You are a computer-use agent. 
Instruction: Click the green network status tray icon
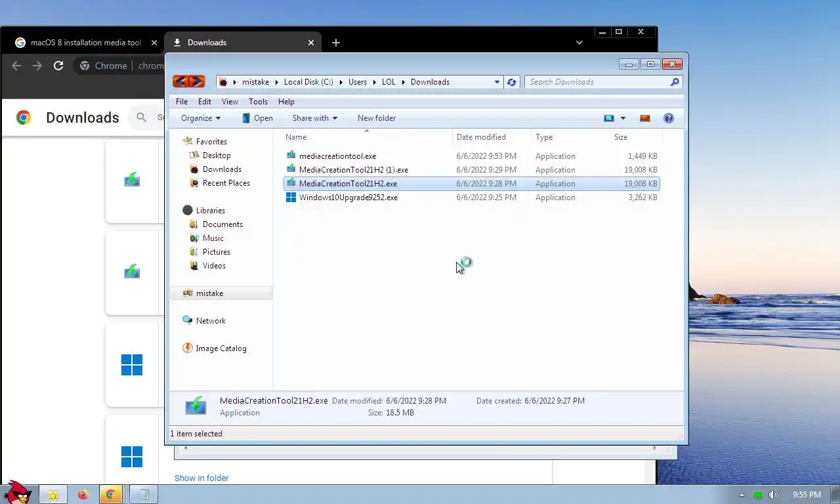click(x=758, y=495)
